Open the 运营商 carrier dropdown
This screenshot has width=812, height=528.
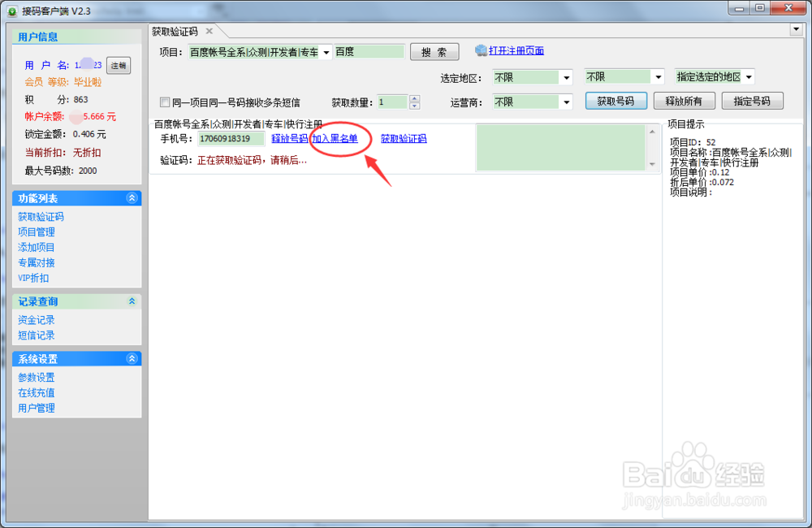pos(567,102)
